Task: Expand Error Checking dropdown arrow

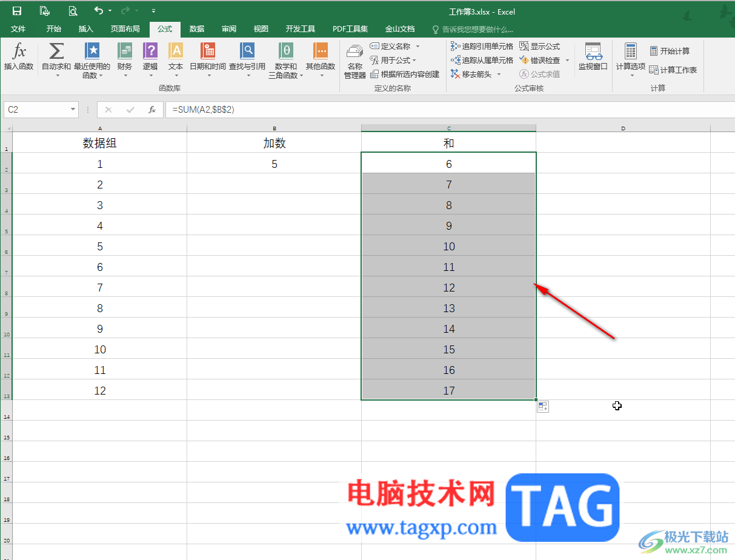Action: (567, 60)
